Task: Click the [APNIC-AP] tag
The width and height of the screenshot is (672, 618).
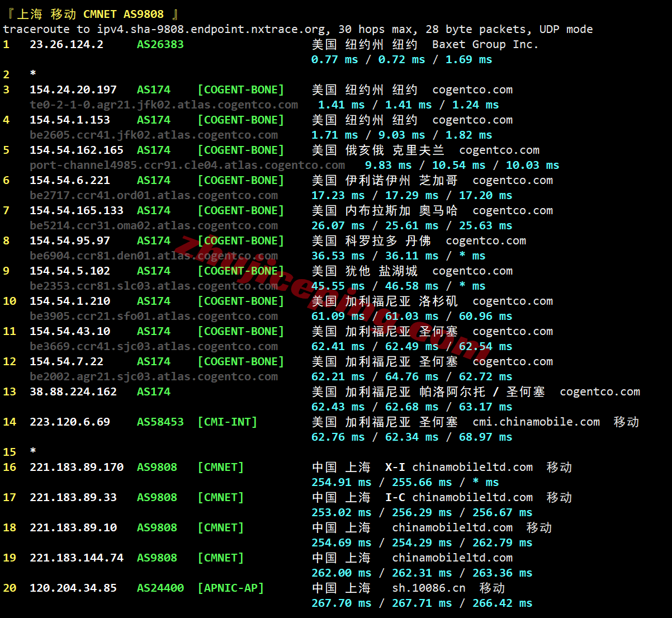Action: [x=231, y=588]
